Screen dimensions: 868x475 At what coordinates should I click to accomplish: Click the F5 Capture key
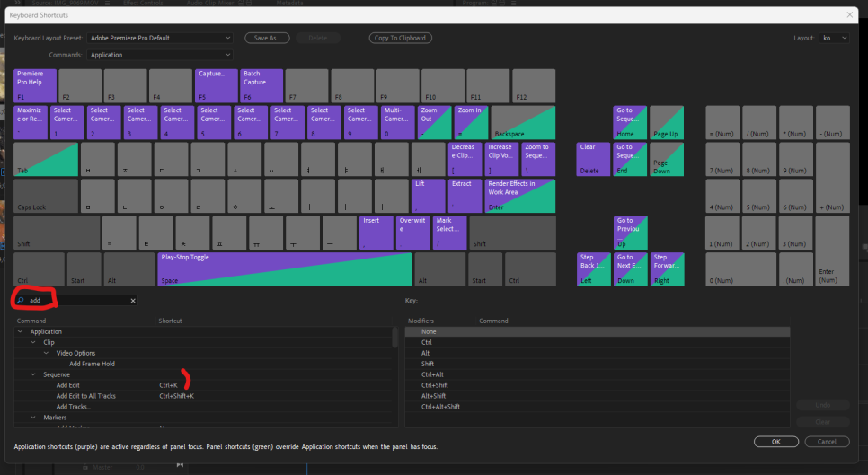click(x=216, y=85)
